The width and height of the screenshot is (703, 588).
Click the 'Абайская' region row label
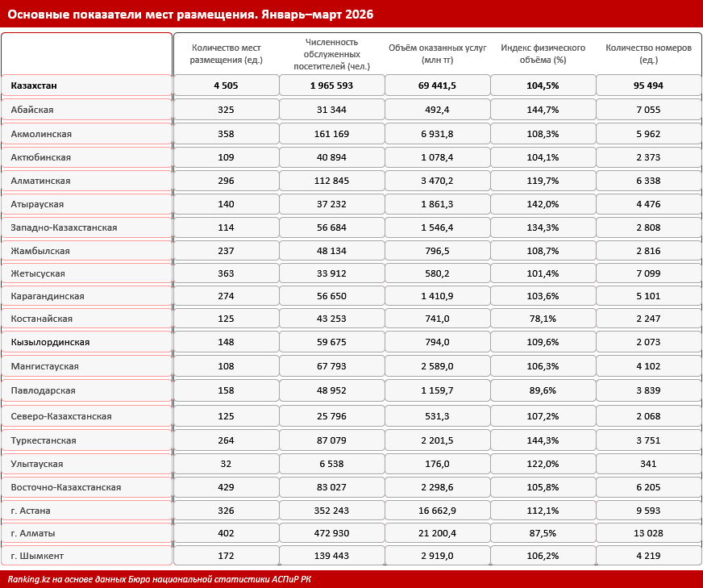32,110
